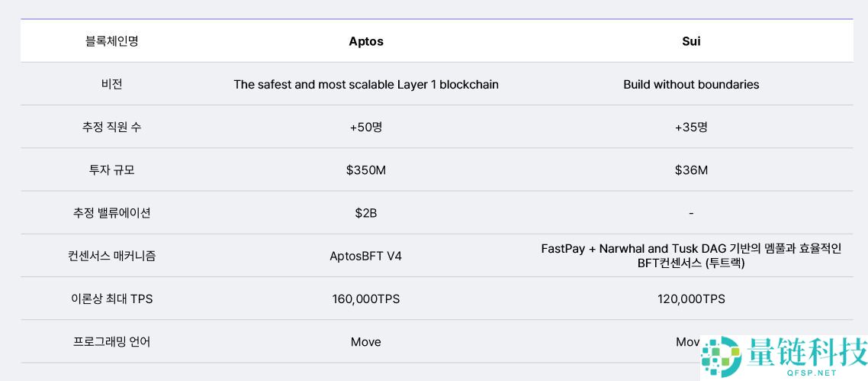Click the $2B valuation cell
This screenshot has width=868, height=381.
tap(366, 212)
